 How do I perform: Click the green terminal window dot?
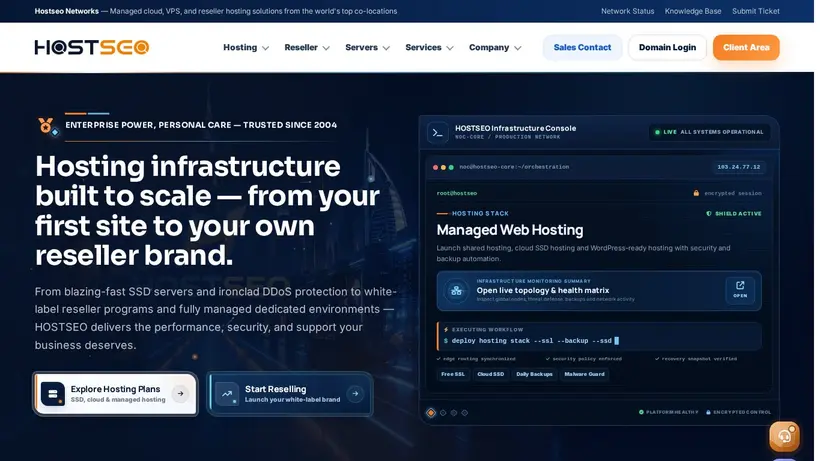(451, 167)
